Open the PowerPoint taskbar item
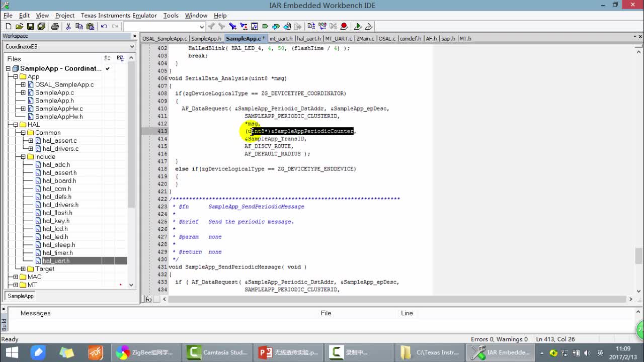The width and height of the screenshot is (644, 362). coord(289,352)
